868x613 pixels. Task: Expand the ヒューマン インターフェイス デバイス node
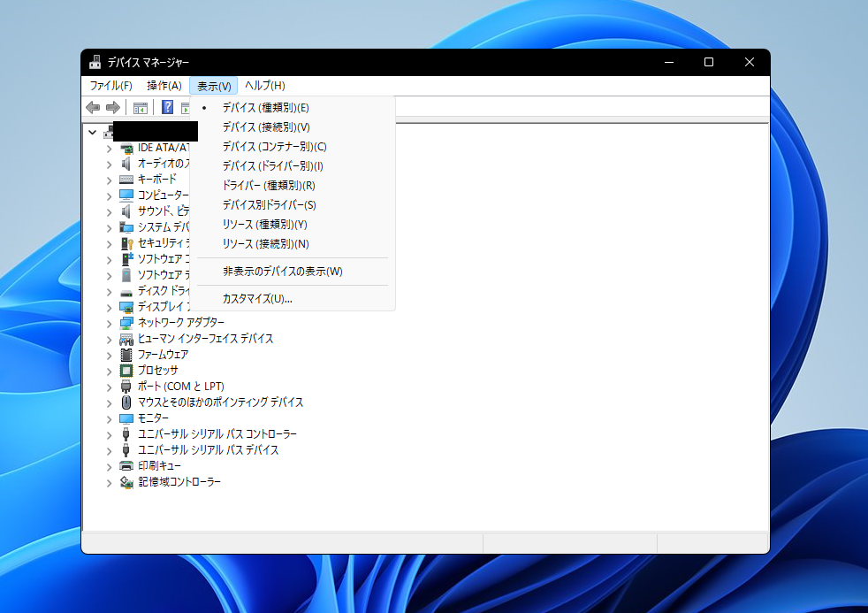pyautogui.click(x=109, y=340)
